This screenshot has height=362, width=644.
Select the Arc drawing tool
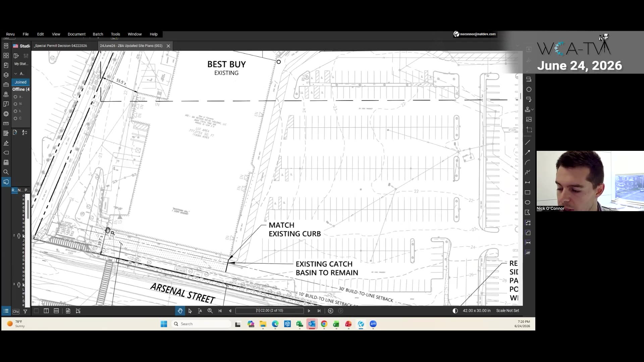click(x=528, y=163)
